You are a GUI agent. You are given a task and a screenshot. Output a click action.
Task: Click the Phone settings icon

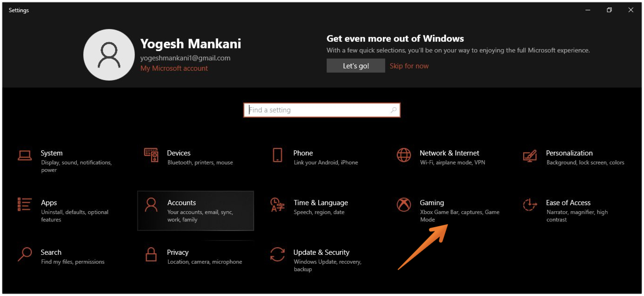[x=278, y=155]
